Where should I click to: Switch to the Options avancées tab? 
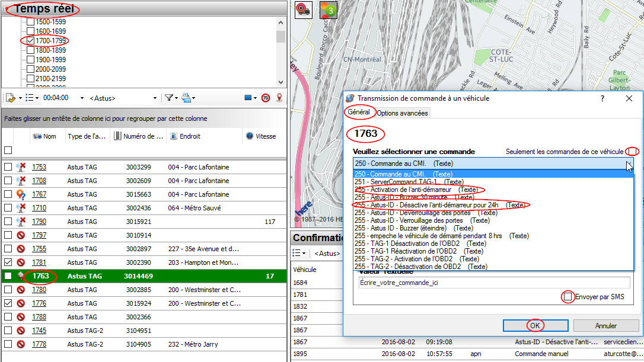pyautogui.click(x=402, y=113)
